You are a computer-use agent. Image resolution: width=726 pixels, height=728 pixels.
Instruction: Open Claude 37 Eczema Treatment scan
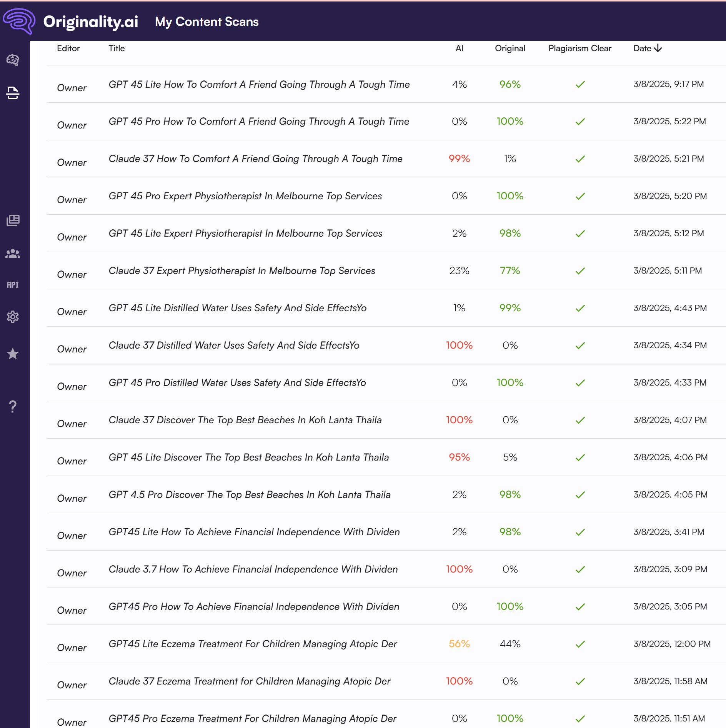pos(250,681)
